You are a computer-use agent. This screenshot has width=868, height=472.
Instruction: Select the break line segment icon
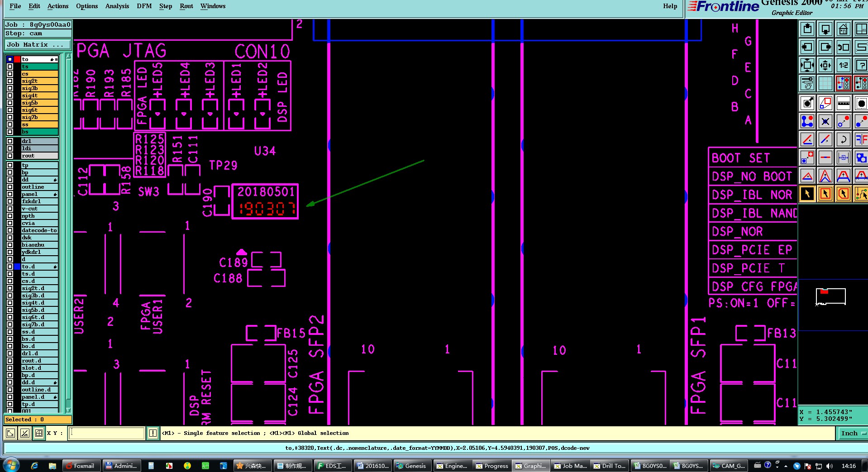click(x=825, y=157)
